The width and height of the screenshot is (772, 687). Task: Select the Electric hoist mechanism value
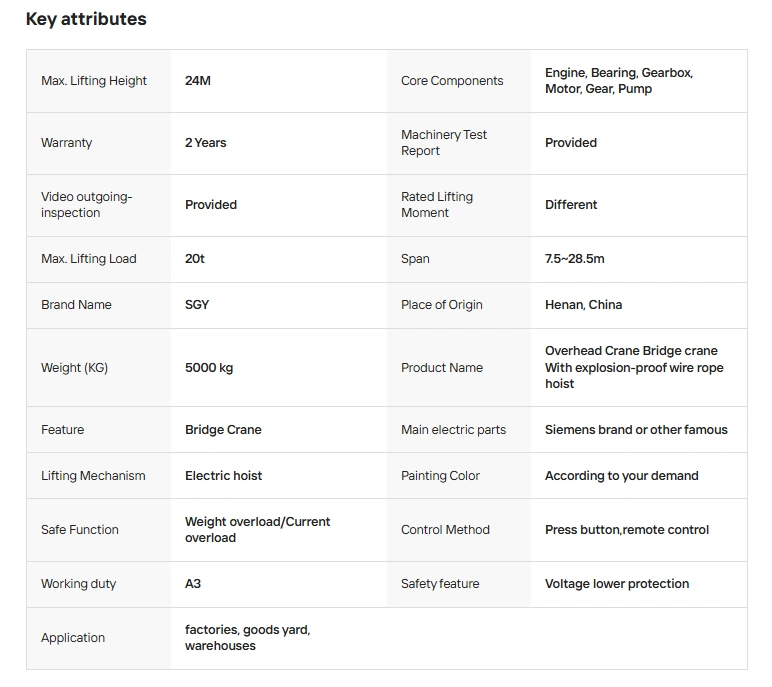pyautogui.click(x=223, y=476)
